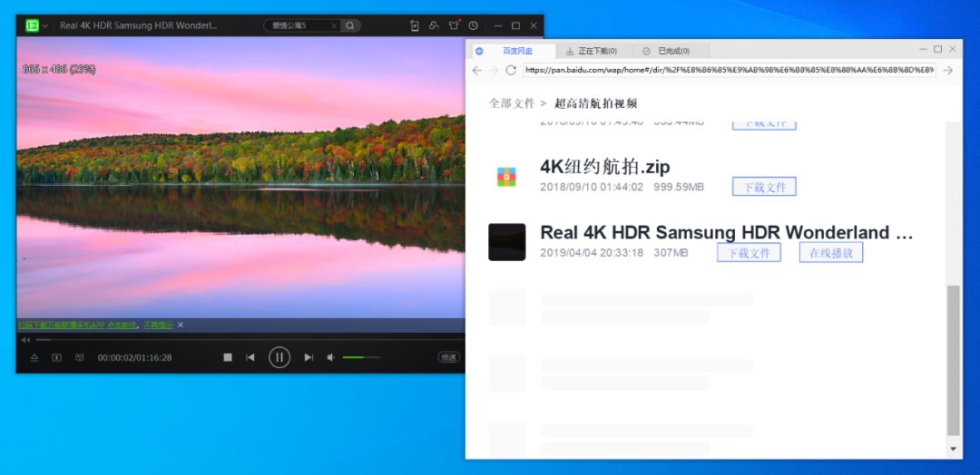Download the Real 4K HDR Samsung video
This screenshot has height=475, width=980.
749,252
